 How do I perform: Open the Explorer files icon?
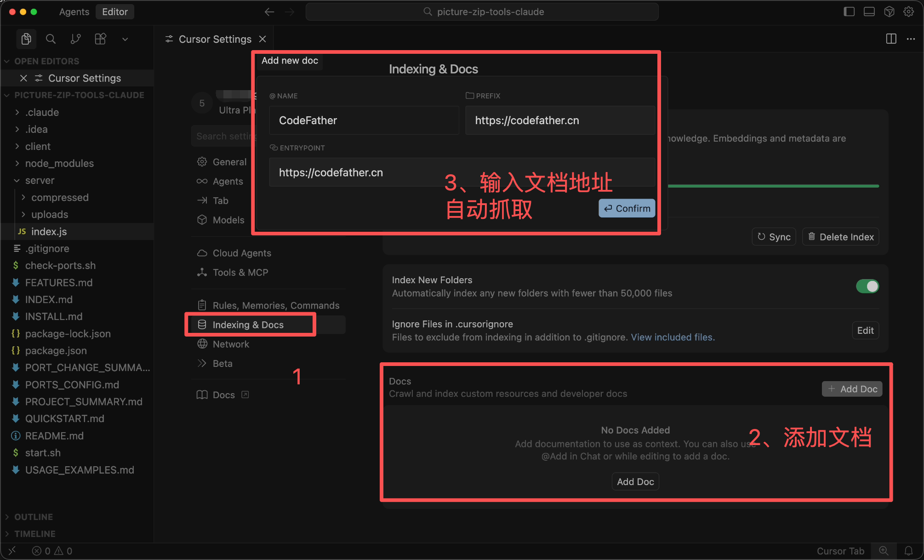coord(26,39)
